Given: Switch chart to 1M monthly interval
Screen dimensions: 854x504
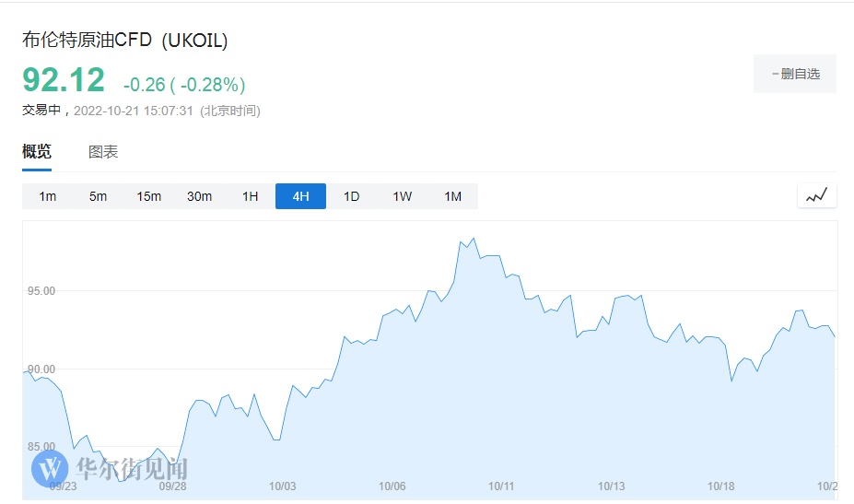Looking at the screenshot, I should (x=452, y=196).
